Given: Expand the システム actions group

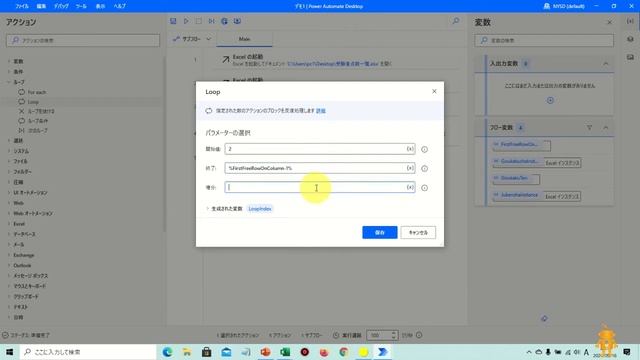Looking at the screenshot, I should click(9, 151).
